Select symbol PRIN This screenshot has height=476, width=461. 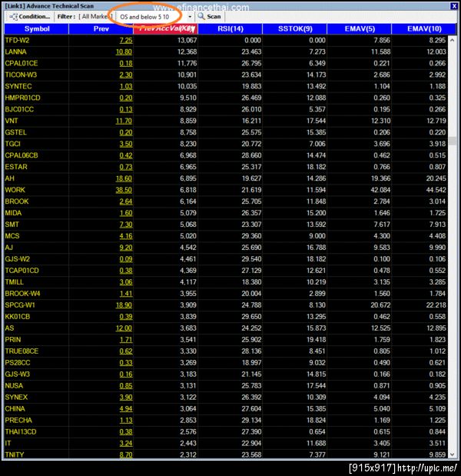[x=13, y=340]
